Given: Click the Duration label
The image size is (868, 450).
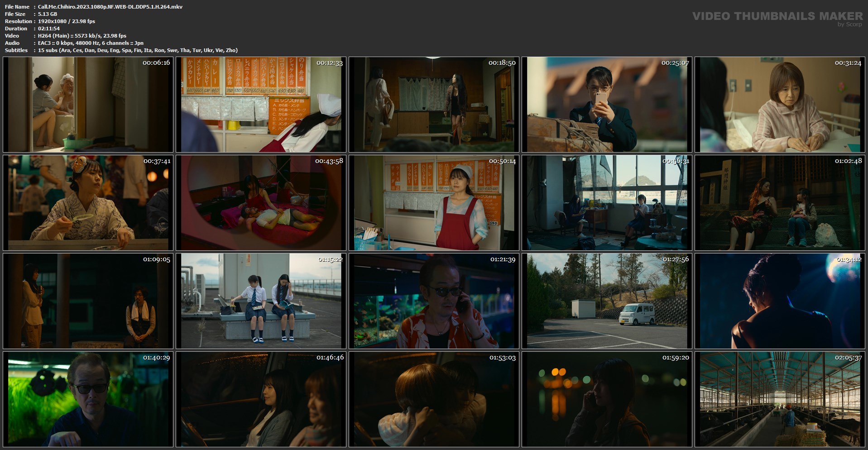Looking at the screenshot, I should point(16,29).
